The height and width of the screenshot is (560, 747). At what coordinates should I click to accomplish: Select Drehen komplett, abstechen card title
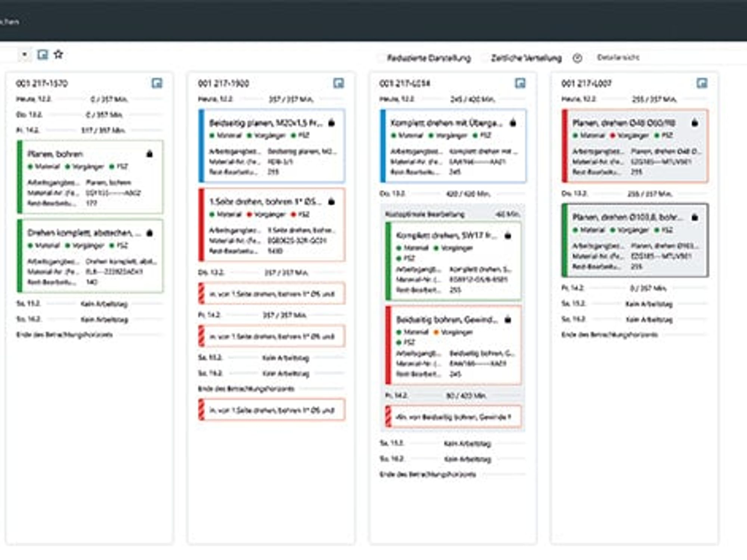(x=84, y=233)
